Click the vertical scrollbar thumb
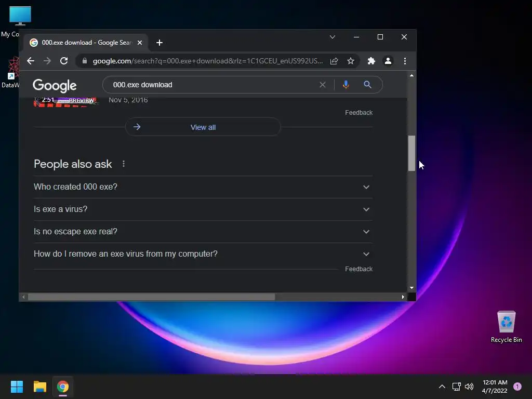This screenshot has height=399, width=532. tap(411, 153)
